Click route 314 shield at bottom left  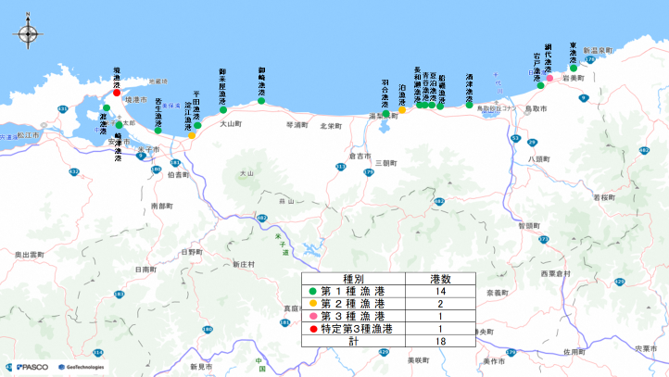coord(98,353)
